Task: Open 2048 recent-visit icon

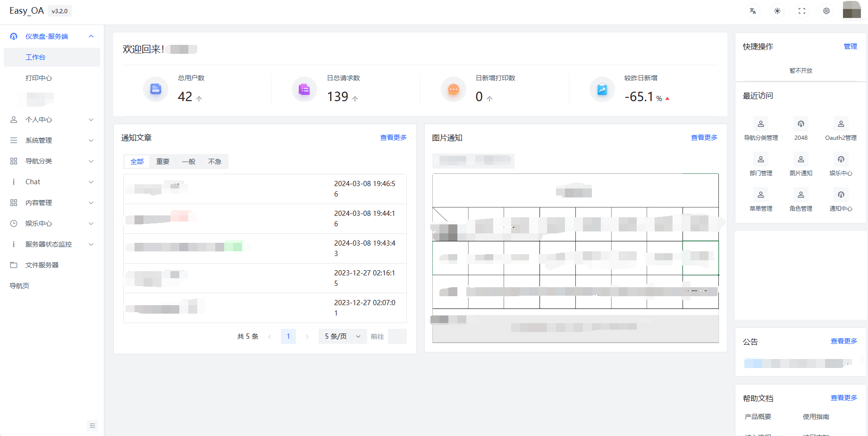Action: [x=801, y=124]
